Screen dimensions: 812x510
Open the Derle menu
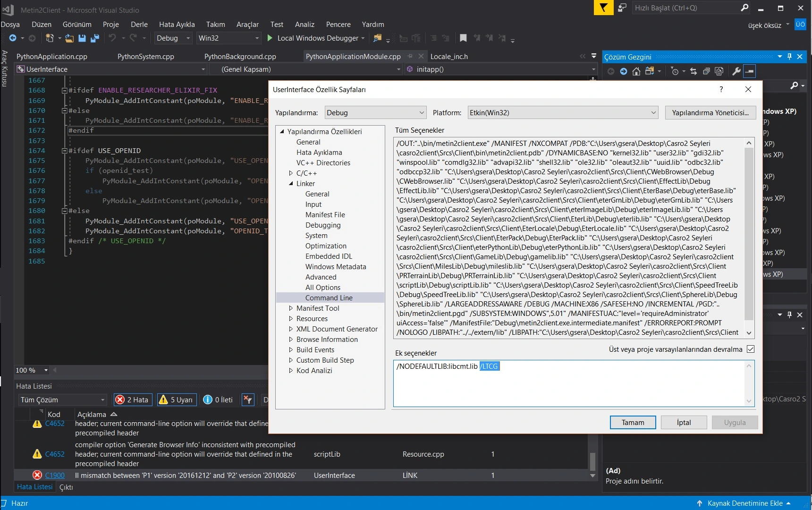tap(139, 25)
